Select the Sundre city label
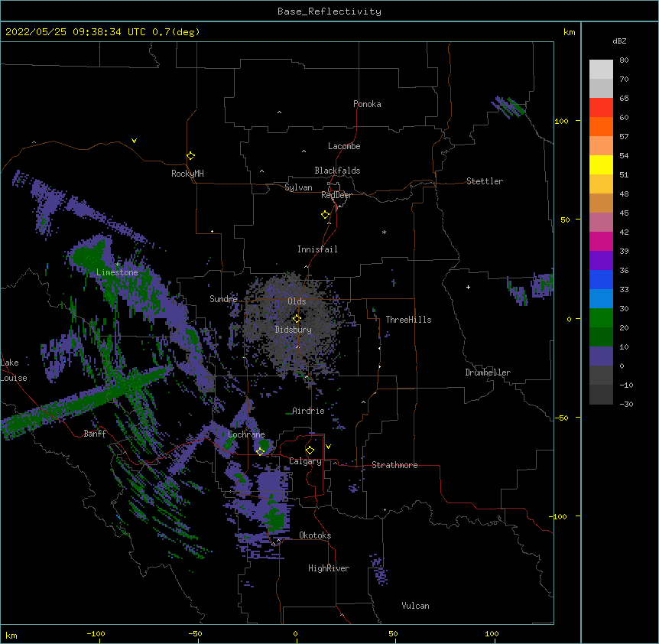 223,299
